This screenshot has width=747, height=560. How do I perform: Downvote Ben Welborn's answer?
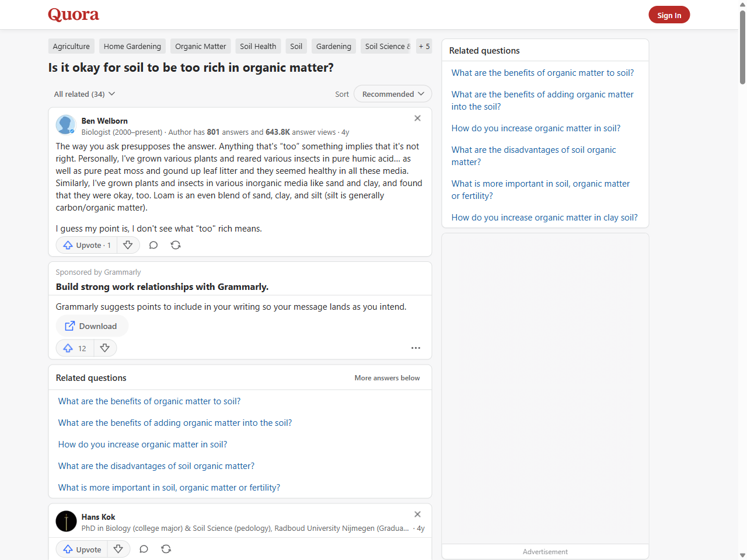tap(128, 245)
